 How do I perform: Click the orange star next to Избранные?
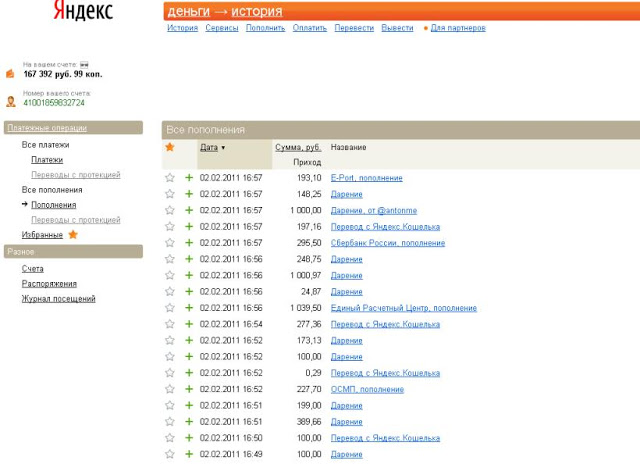(73, 235)
